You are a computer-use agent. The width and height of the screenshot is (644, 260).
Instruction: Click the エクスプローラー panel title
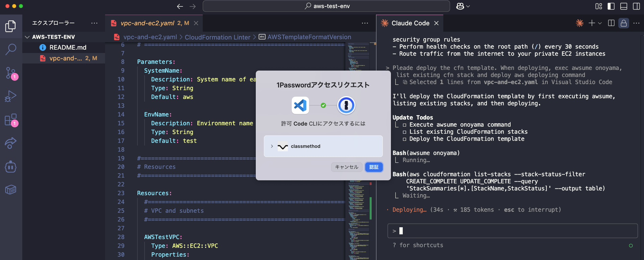pyautogui.click(x=53, y=23)
